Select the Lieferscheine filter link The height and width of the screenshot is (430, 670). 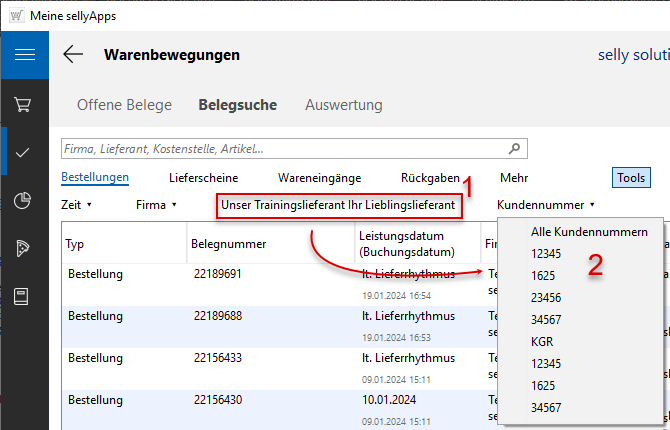[x=203, y=178]
